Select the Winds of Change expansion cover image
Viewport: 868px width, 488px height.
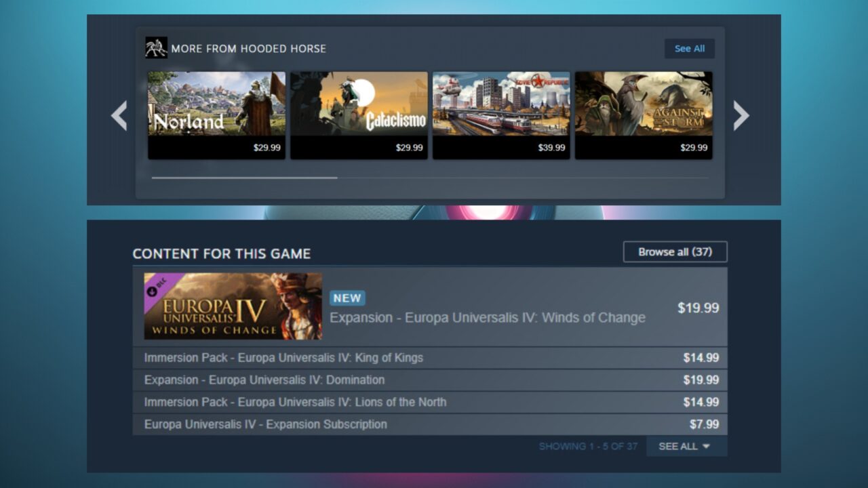pos(232,306)
